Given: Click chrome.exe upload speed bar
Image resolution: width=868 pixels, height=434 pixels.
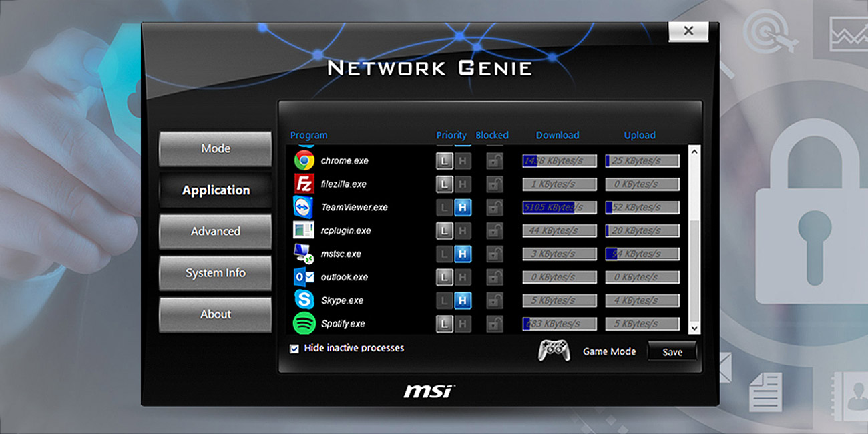Looking at the screenshot, I should pos(642,161).
